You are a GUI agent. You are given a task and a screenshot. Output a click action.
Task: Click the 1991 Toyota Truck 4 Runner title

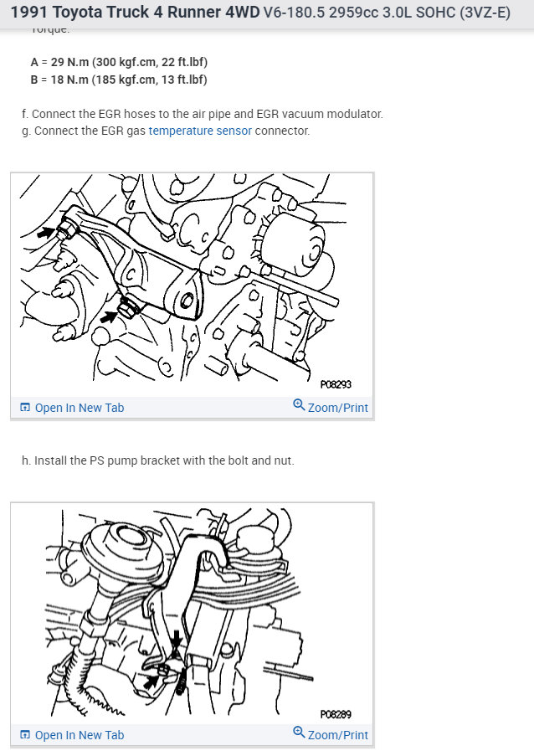135,12
